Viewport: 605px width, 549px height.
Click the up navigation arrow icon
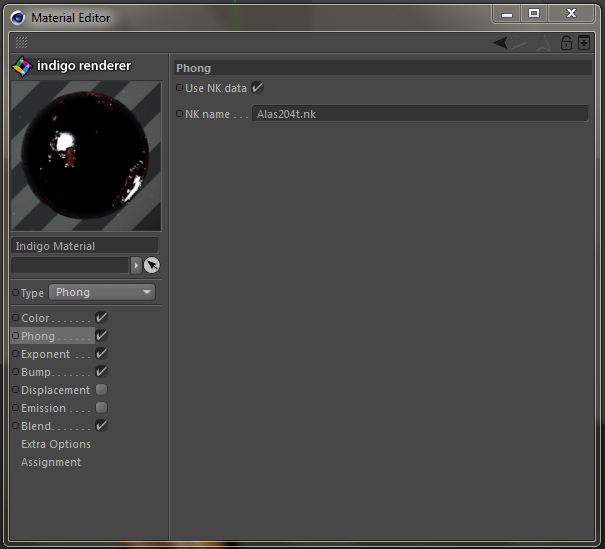[543, 43]
